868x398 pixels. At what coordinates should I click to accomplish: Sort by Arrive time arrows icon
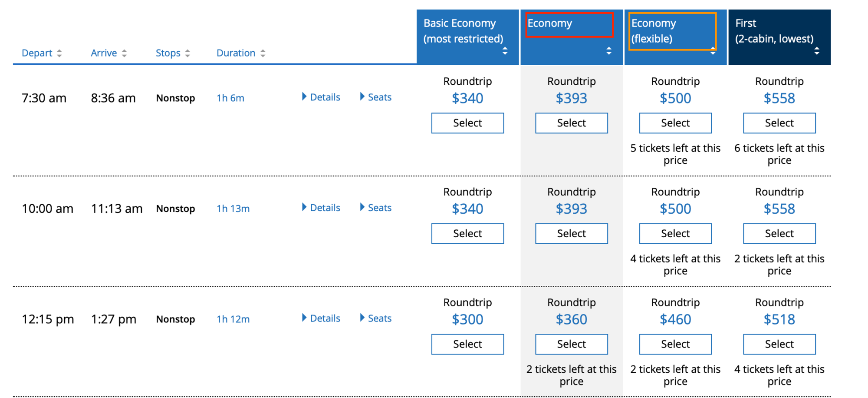[124, 53]
